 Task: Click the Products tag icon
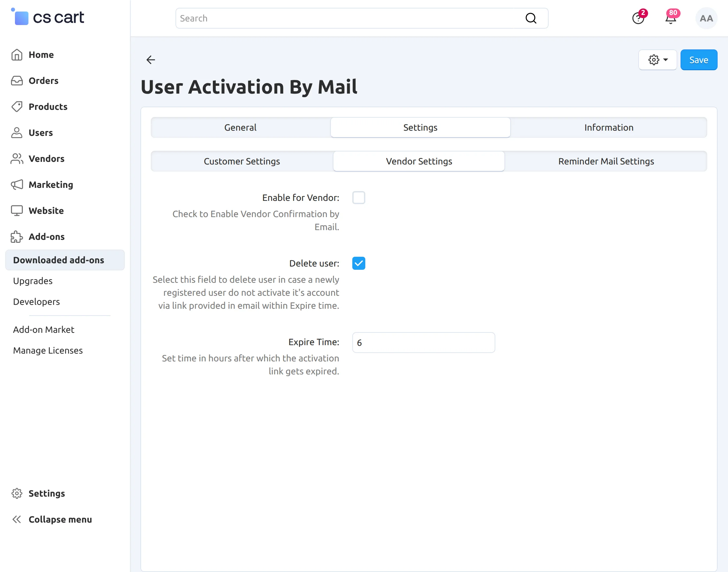tap(17, 107)
